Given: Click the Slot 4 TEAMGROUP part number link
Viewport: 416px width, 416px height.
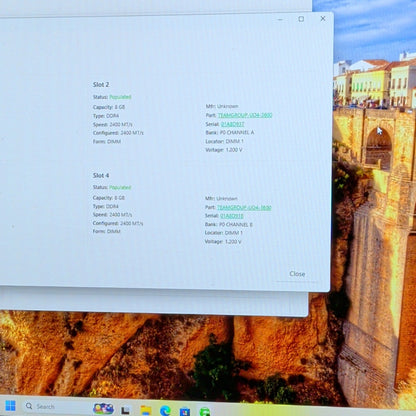Looking at the screenshot, I should tap(244, 207).
